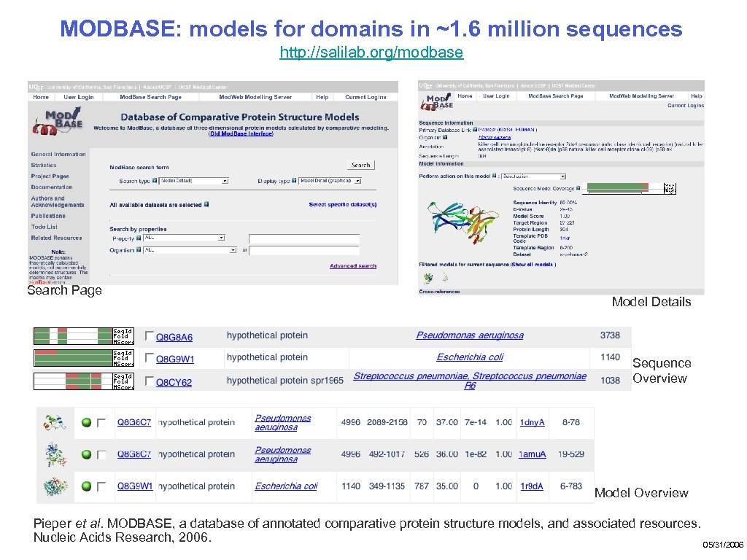The image size is (747, 560).
Task: Open model thumbnail in 1r9dA row
Action: pyautogui.click(x=55, y=486)
